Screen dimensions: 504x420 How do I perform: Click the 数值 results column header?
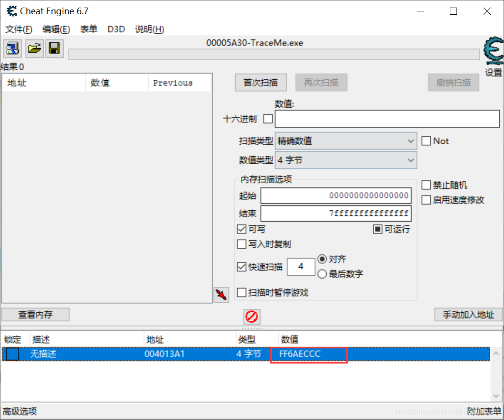[x=117, y=83]
